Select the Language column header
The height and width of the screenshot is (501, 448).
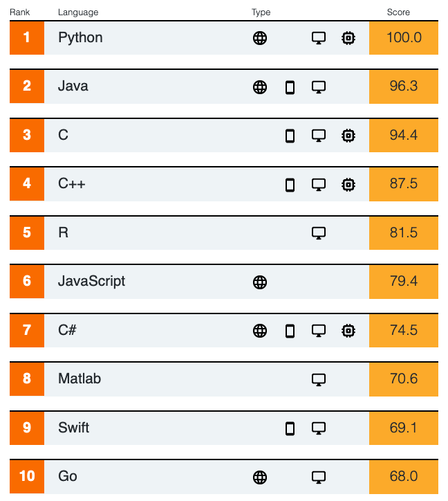[x=78, y=12]
